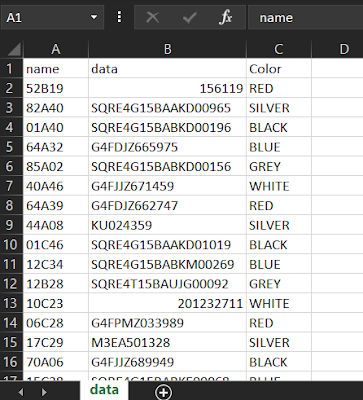Select column C header
The height and width of the screenshot is (400, 363).
(x=279, y=49)
